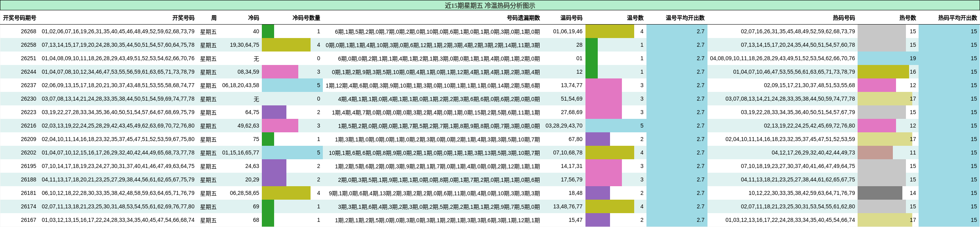
Task: Click hot count 11 in row 26202
Action: (913, 153)
